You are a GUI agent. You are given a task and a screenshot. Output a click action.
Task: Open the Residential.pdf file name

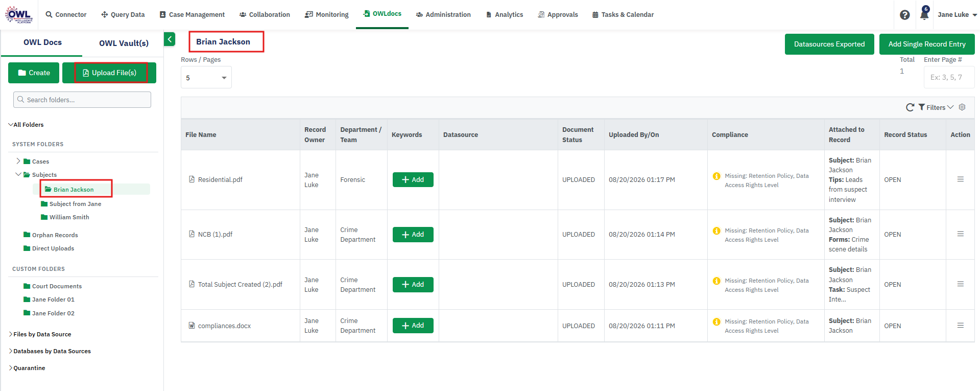click(220, 179)
